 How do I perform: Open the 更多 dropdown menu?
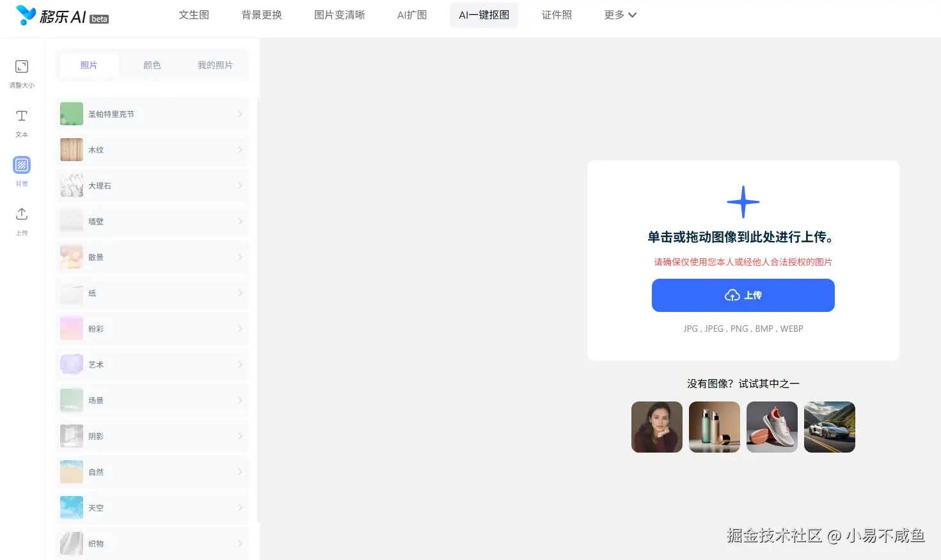coord(621,15)
